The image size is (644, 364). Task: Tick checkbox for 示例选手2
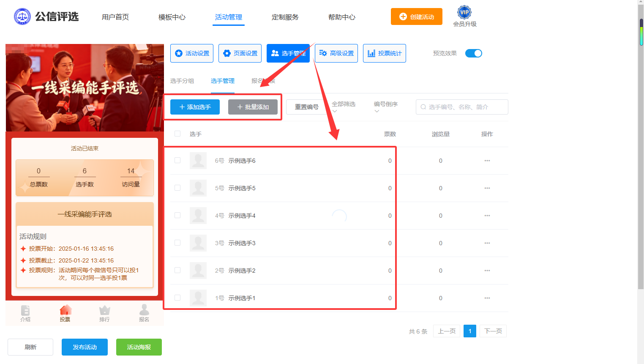pos(177,270)
